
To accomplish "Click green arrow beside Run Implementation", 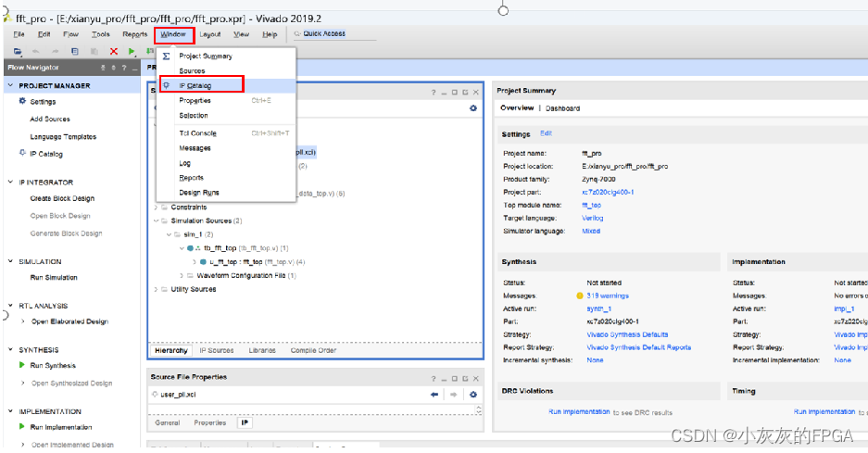I will click(x=22, y=426).
